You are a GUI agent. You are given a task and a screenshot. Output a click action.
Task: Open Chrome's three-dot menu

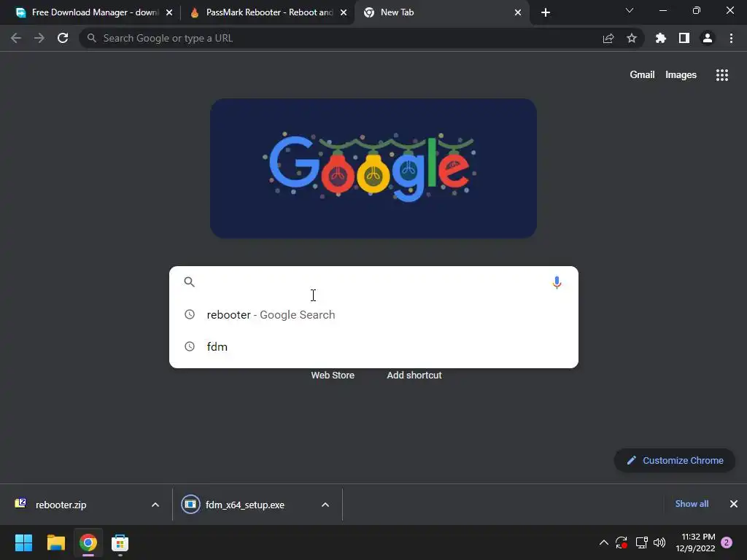pyautogui.click(x=731, y=38)
